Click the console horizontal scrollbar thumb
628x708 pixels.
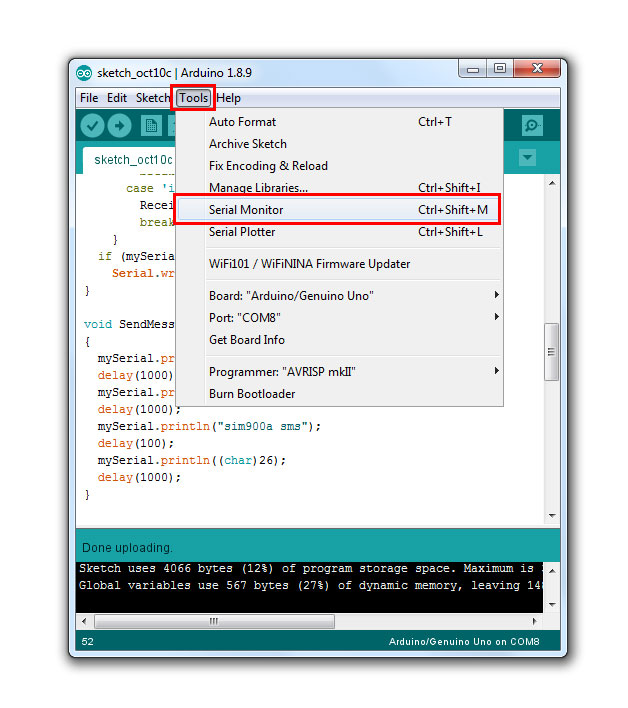click(214, 621)
